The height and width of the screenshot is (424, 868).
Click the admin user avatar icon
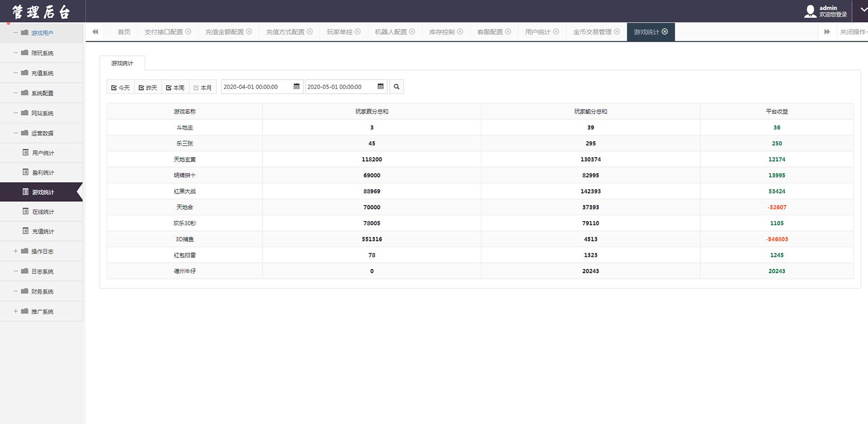[x=810, y=11]
